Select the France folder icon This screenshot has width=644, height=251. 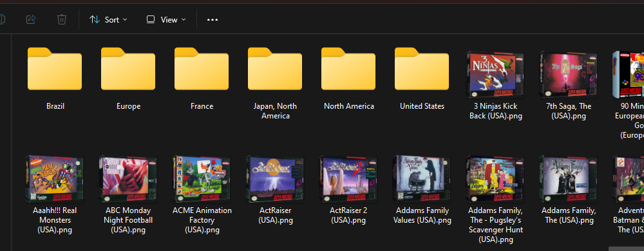(x=202, y=69)
